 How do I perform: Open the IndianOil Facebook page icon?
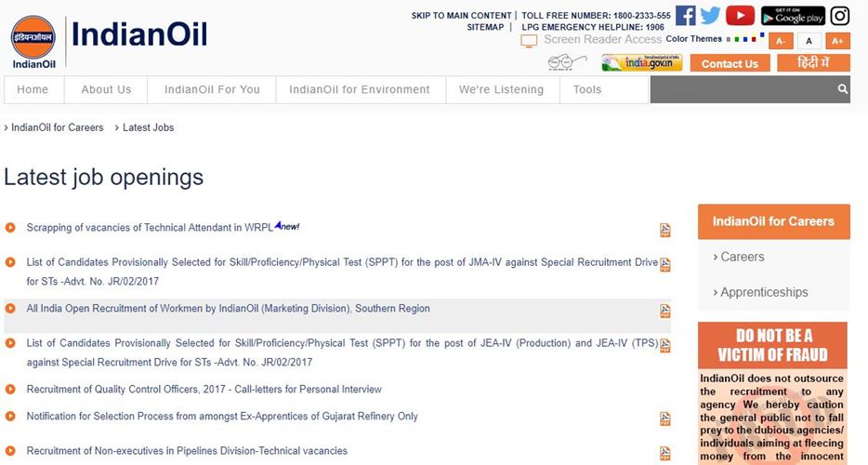(685, 16)
